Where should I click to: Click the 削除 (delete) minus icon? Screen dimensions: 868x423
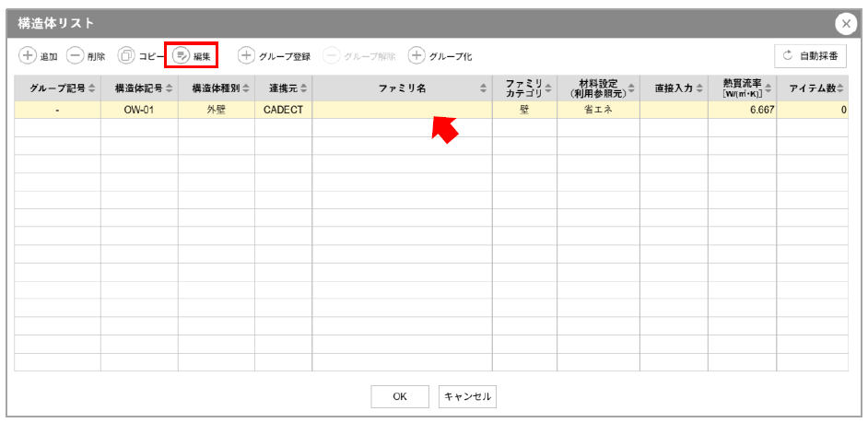(x=76, y=56)
